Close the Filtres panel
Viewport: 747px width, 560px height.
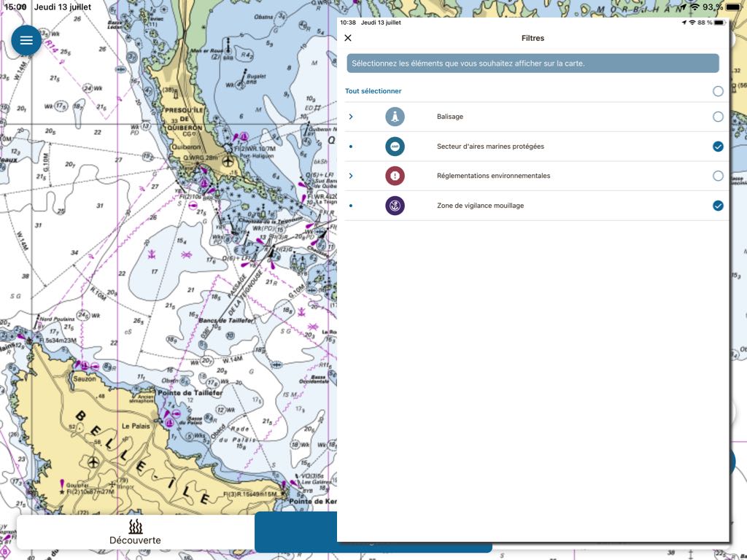click(x=348, y=38)
